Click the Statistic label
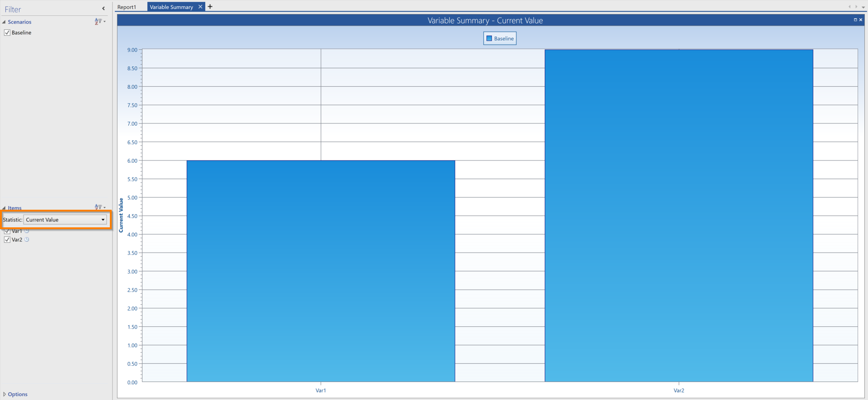The width and height of the screenshot is (868, 400). (12, 220)
